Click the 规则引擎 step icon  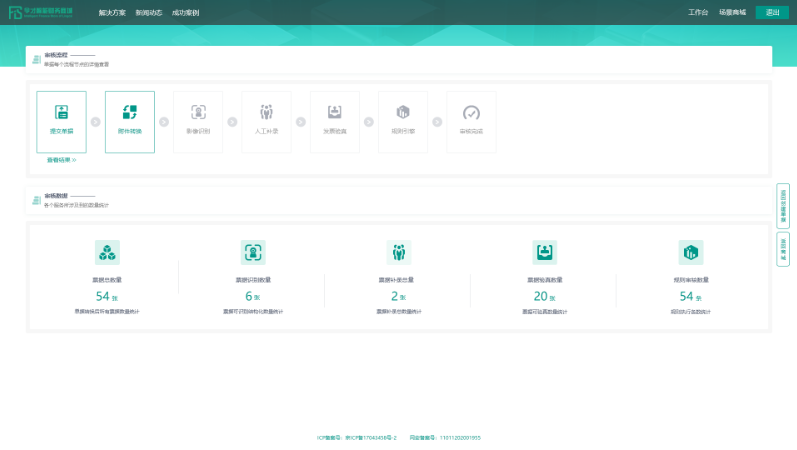403,112
